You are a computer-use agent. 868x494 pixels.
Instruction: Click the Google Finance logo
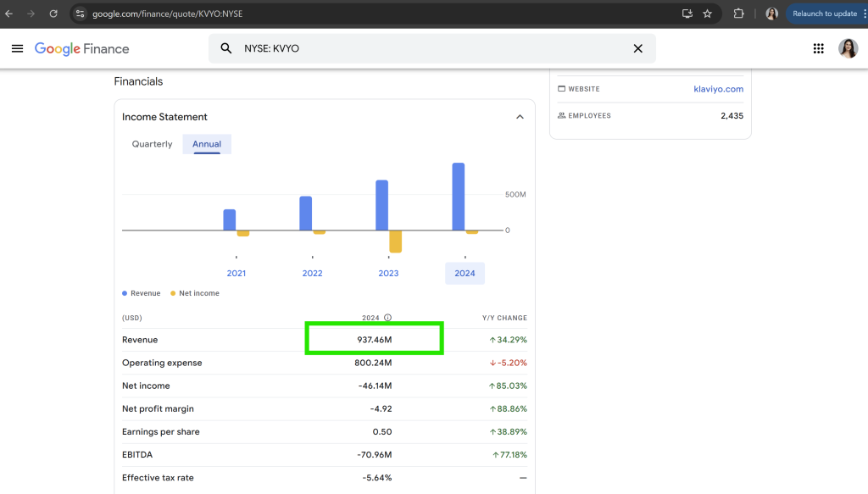[82, 48]
